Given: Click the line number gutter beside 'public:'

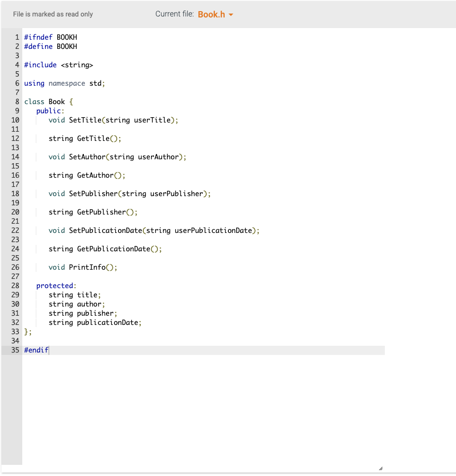Looking at the screenshot, I should click(17, 110).
